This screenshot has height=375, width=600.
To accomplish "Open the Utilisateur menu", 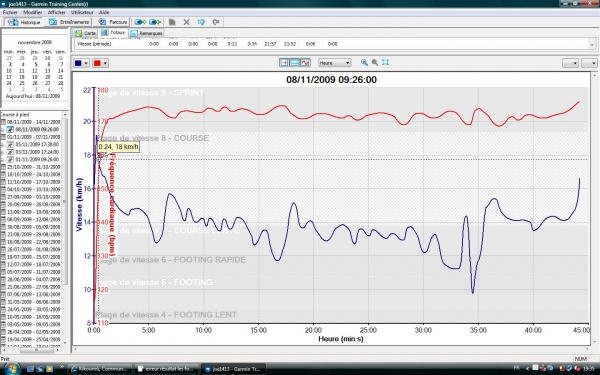I will [x=82, y=12].
